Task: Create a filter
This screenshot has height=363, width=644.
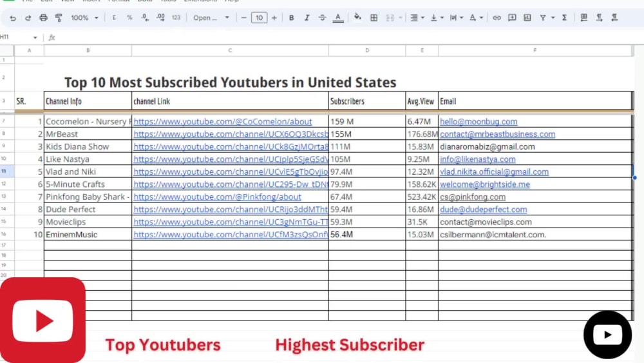Action: click(x=543, y=17)
